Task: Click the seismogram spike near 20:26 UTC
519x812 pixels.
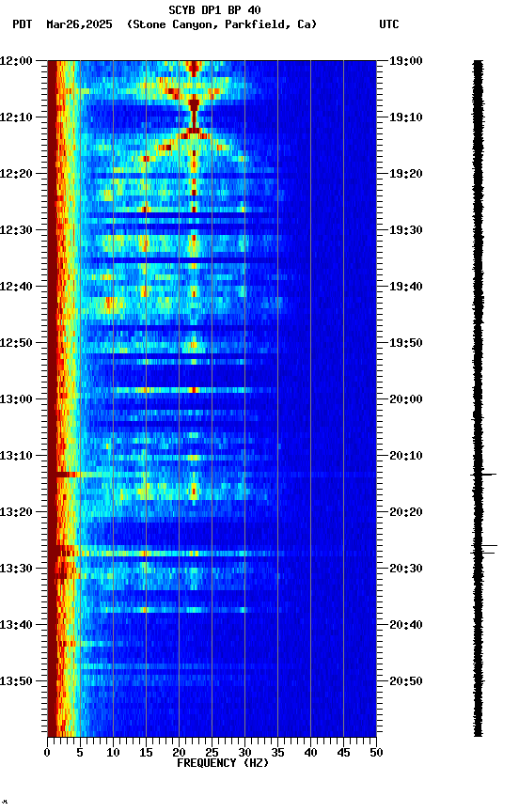Action: tap(484, 546)
